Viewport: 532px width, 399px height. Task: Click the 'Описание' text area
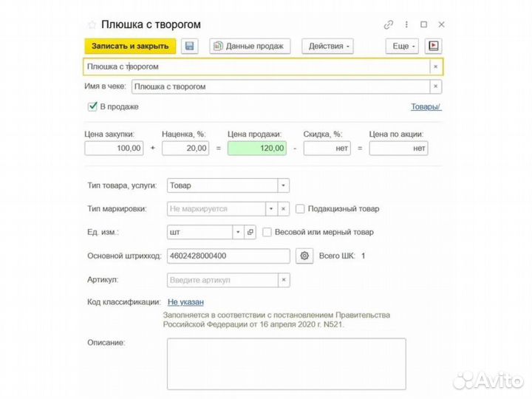tap(287, 364)
